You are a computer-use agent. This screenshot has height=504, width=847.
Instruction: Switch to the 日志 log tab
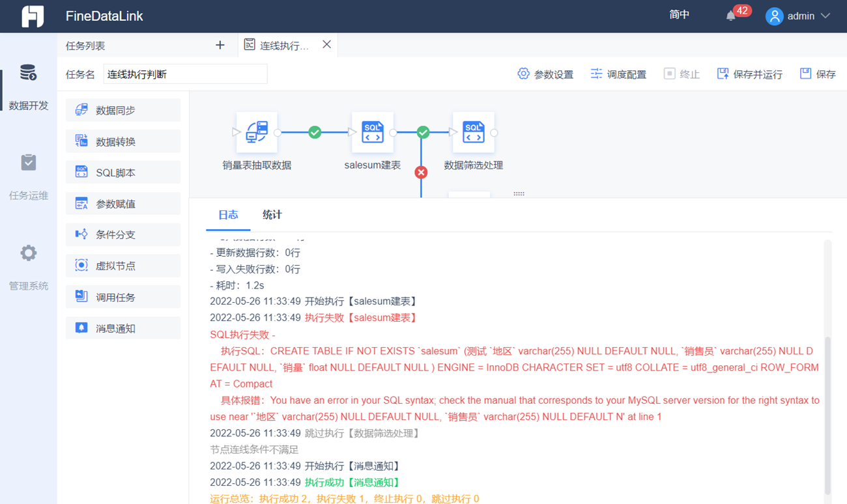point(228,215)
